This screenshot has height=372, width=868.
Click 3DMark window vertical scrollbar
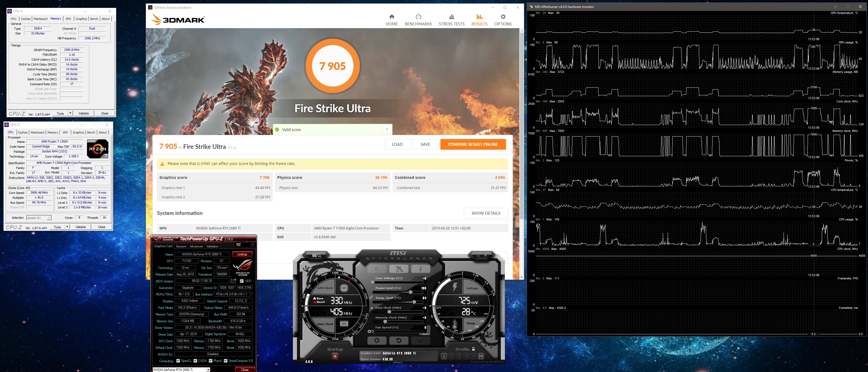point(521,125)
